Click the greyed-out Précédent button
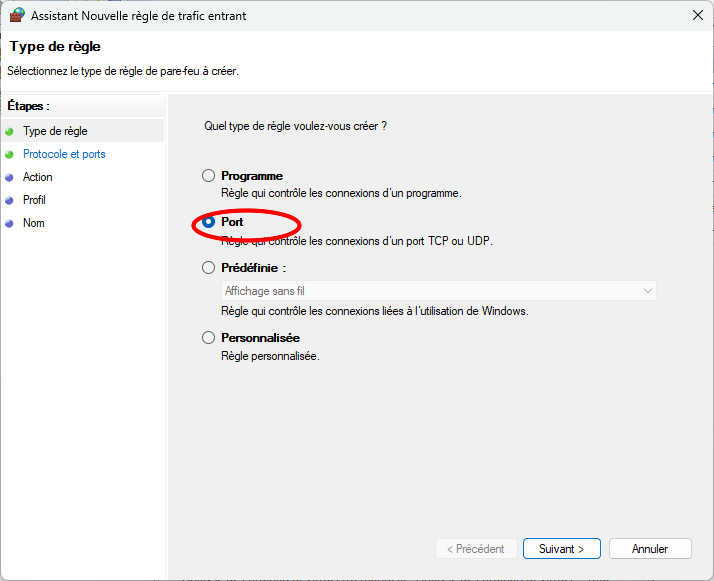 click(x=477, y=549)
